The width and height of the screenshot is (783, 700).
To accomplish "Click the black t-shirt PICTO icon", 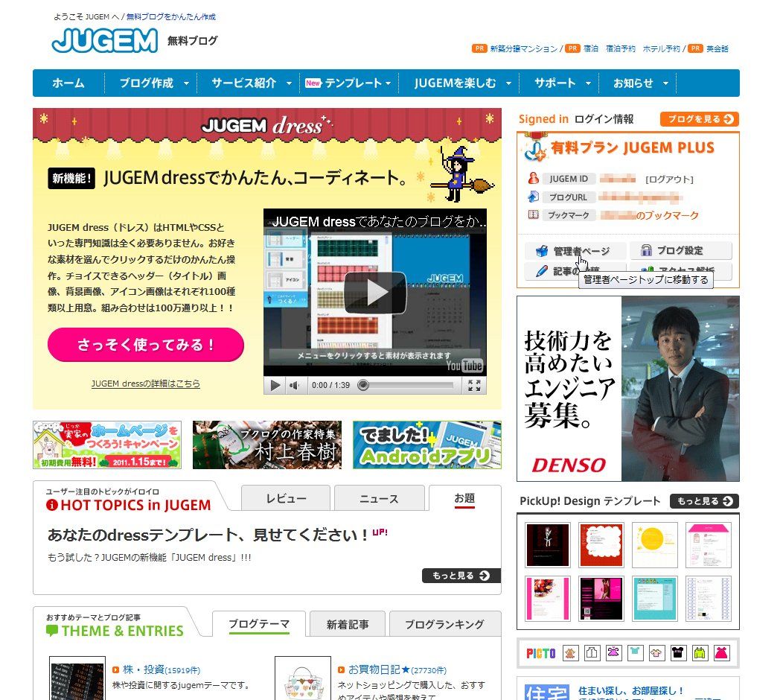I will coord(677,652).
